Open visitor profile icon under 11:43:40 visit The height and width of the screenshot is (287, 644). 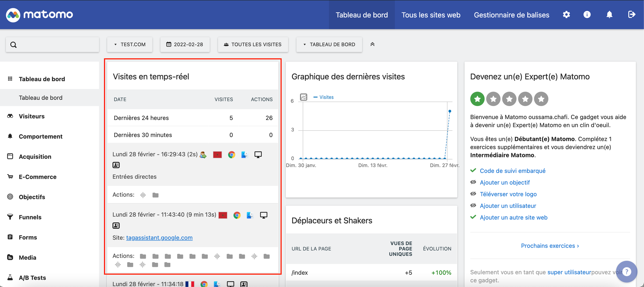tap(116, 225)
